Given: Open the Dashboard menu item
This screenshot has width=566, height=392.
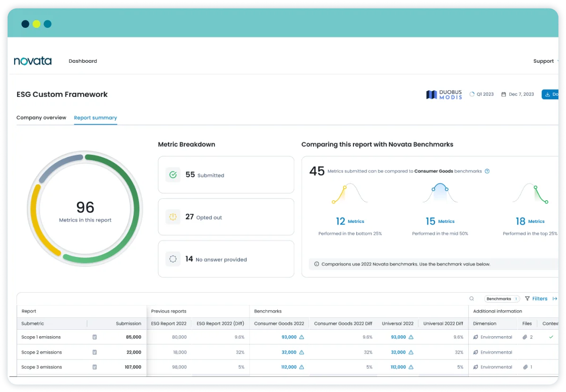Looking at the screenshot, I should (83, 61).
